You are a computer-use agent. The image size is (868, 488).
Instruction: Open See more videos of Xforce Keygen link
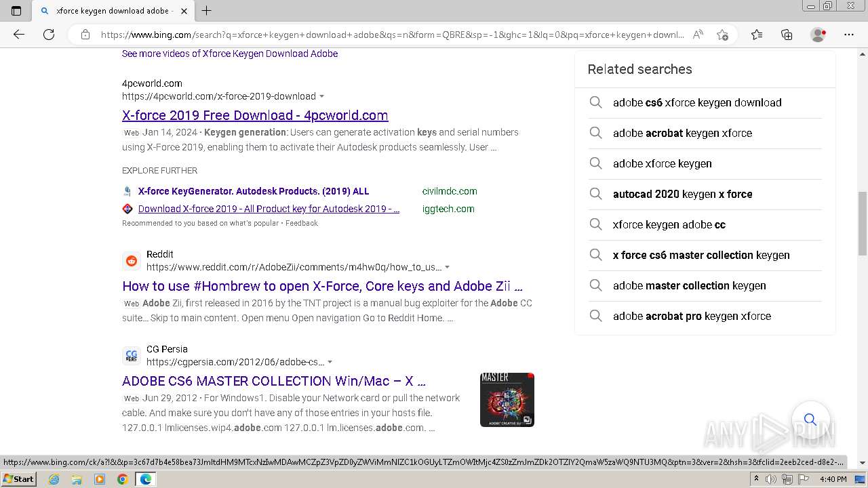coord(230,54)
